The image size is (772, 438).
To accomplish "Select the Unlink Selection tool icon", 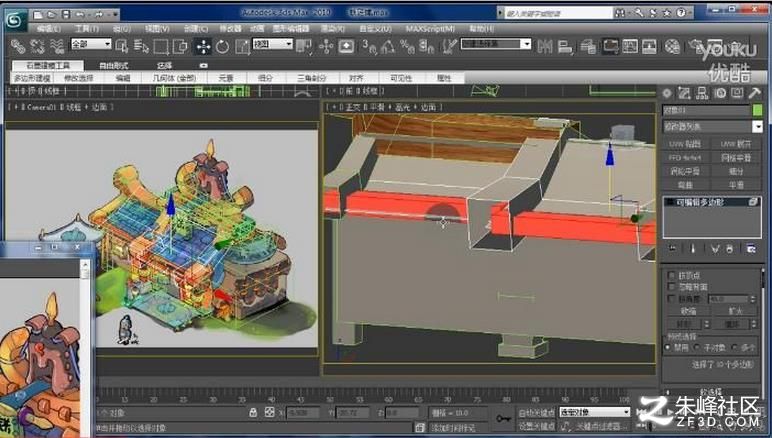I will coord(37,46).
